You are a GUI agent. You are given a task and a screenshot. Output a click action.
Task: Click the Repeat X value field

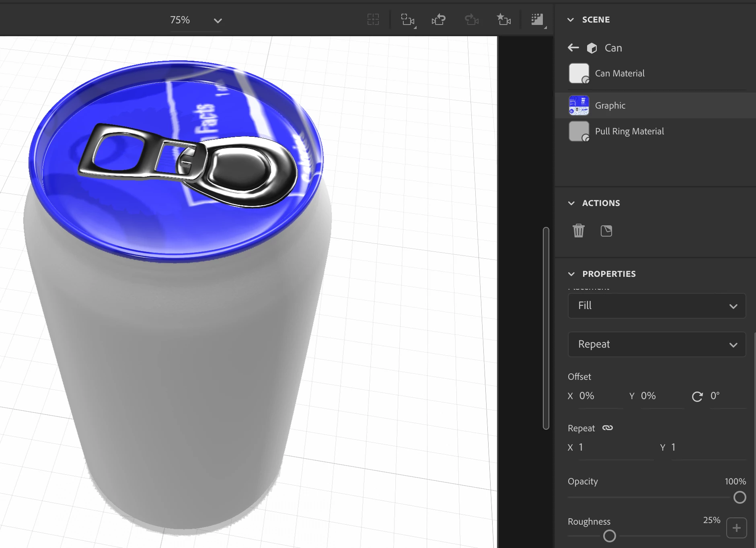[x=616, y=447]
